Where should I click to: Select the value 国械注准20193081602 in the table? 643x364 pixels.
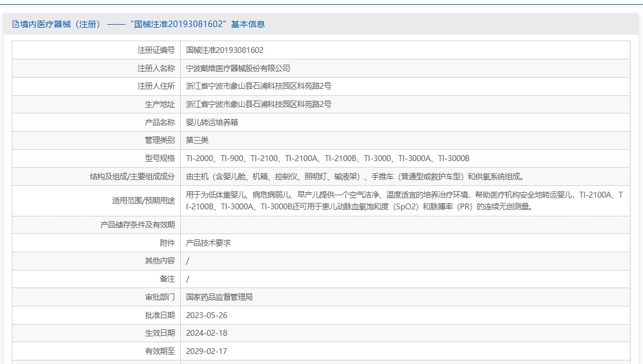[225, 51]
